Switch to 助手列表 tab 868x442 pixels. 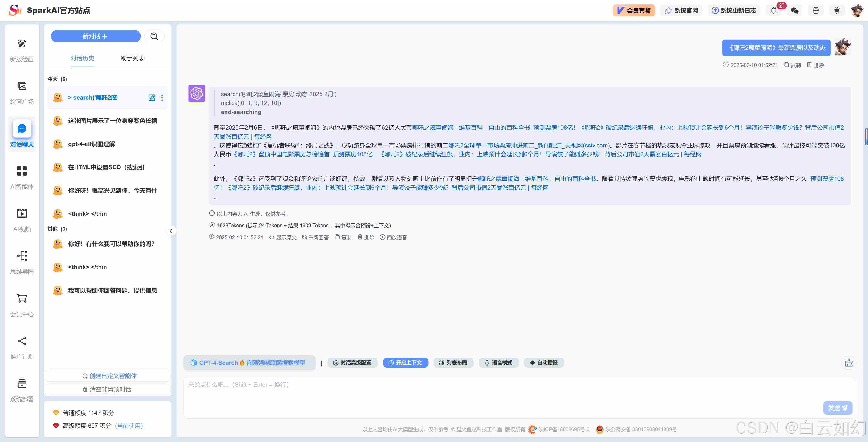pos(132,58)
